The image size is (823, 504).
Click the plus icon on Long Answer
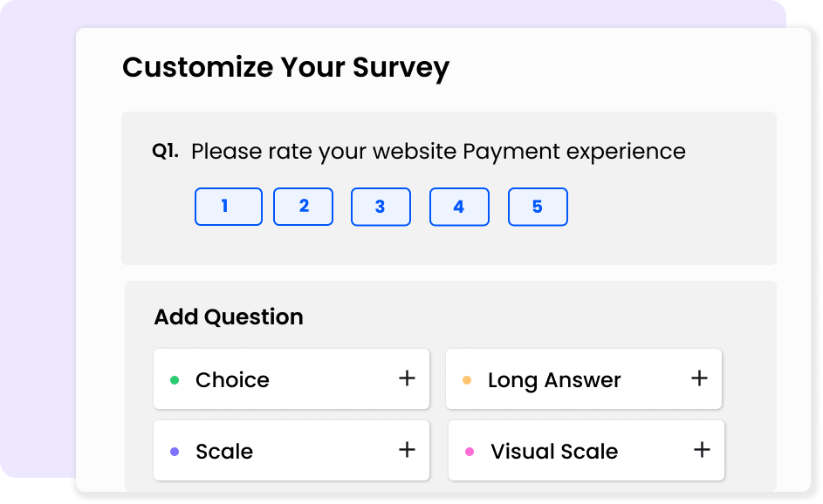699,378
